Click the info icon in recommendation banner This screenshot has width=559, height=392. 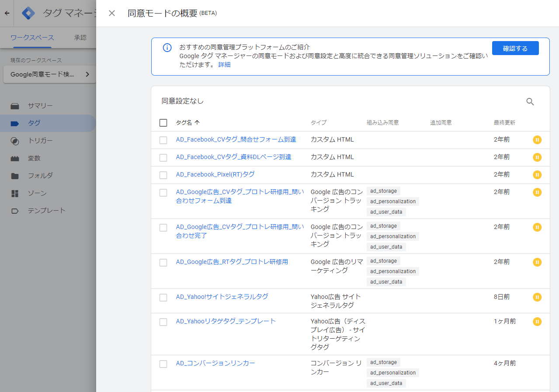167,48
